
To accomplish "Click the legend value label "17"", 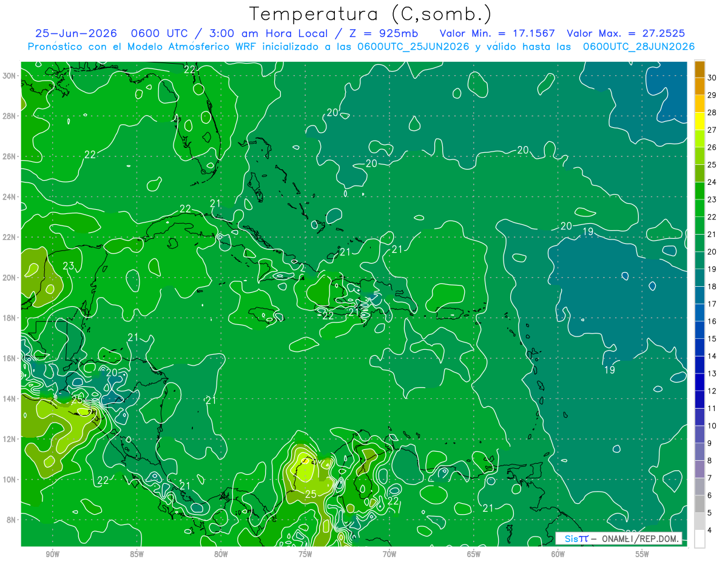I will coord(712,304).
